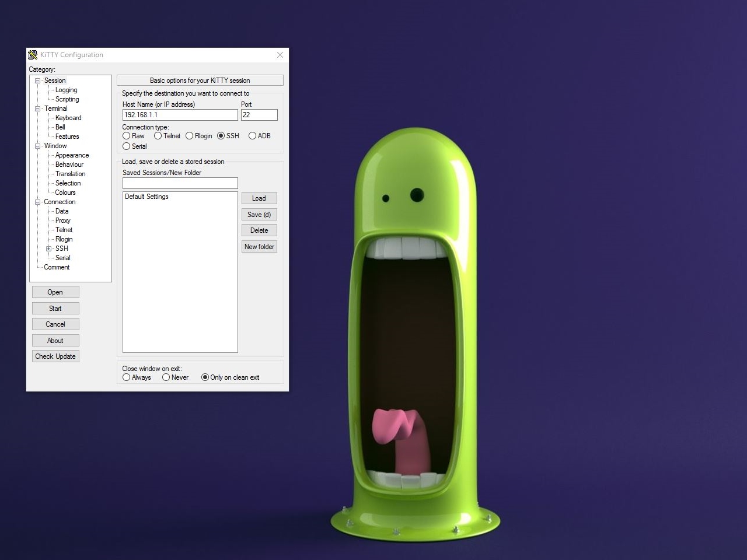Create a New folder for sessions
The height and width of the screenshot is (560, 747).
[259, 247]
